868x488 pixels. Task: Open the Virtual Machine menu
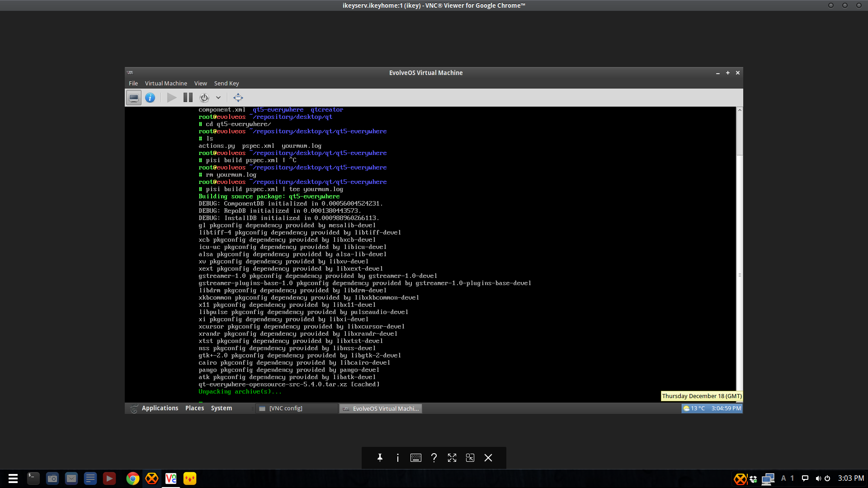tap(166, 83)
